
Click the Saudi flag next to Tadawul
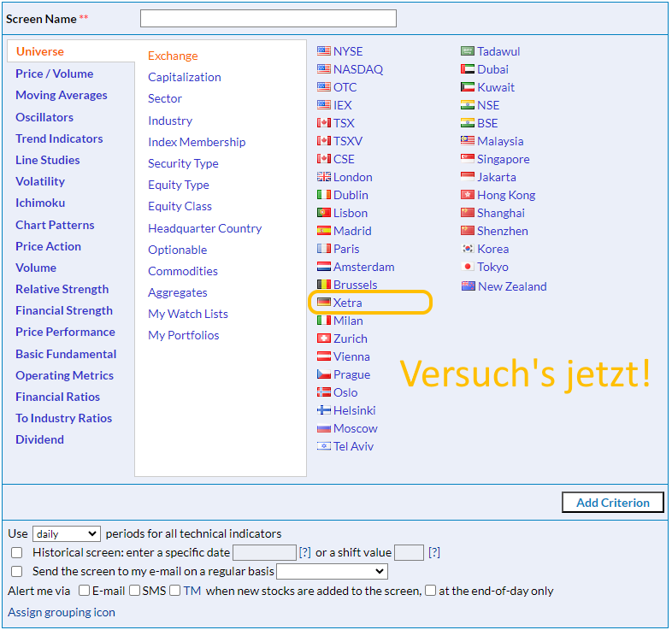click(x=468, y=51)
